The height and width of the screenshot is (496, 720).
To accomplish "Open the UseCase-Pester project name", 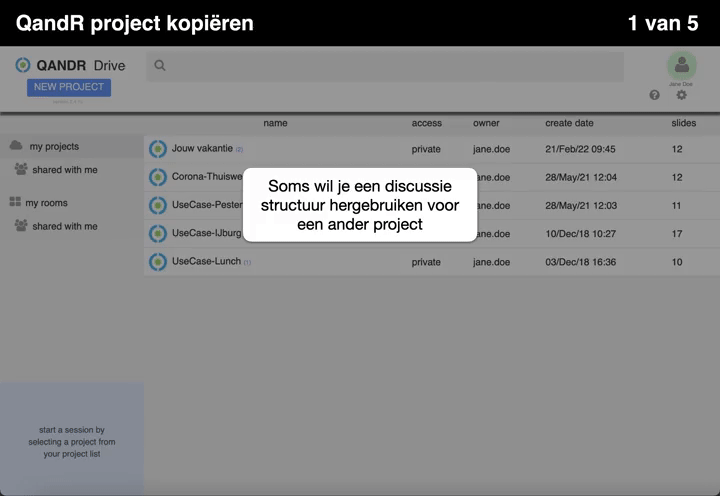I will pyautogui.click(x=207, y=205).
